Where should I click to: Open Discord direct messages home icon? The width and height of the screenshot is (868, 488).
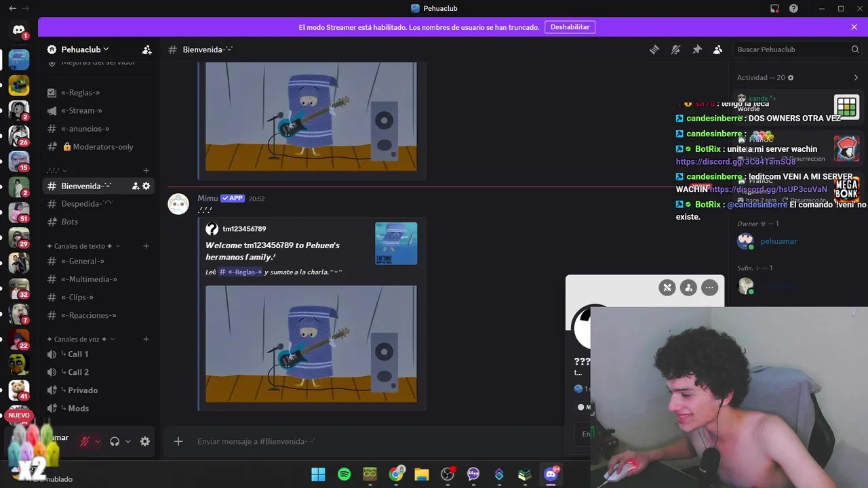pyautogui.click(x=19, y=30)
